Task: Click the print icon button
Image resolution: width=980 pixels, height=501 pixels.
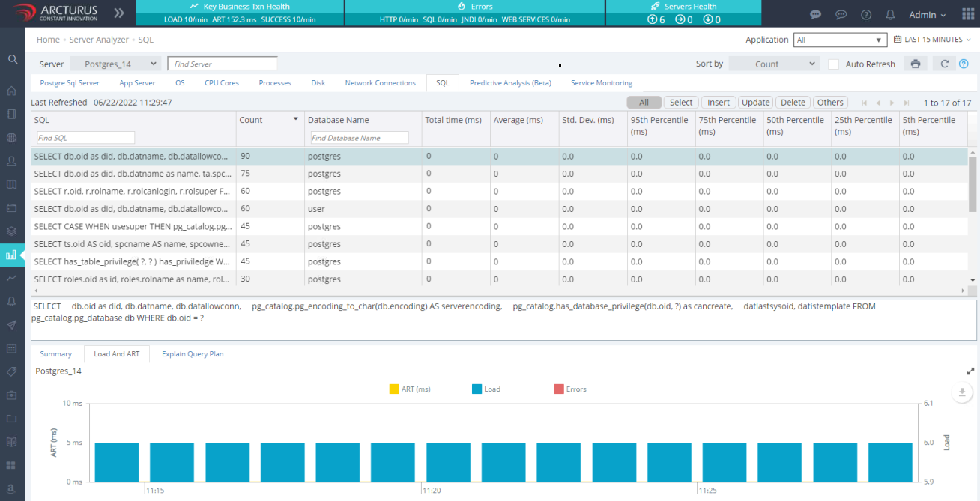Action: [x=915, y=64]
